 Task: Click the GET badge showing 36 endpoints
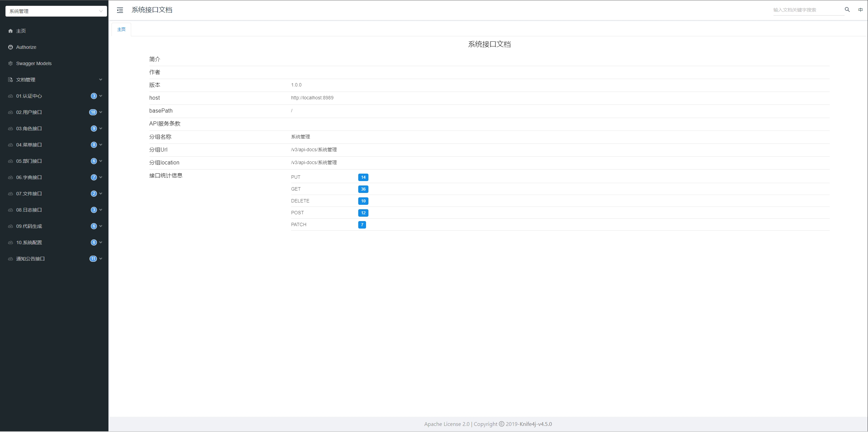(x=362, y=189)
